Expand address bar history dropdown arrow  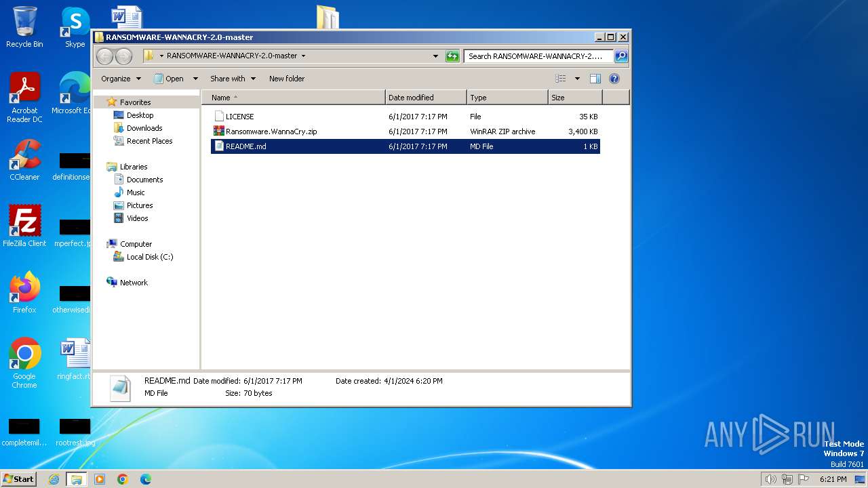click(435, 56)
